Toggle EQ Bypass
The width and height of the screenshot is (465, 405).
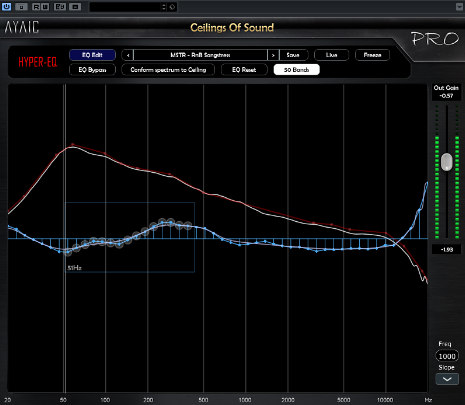click(92, 70)
